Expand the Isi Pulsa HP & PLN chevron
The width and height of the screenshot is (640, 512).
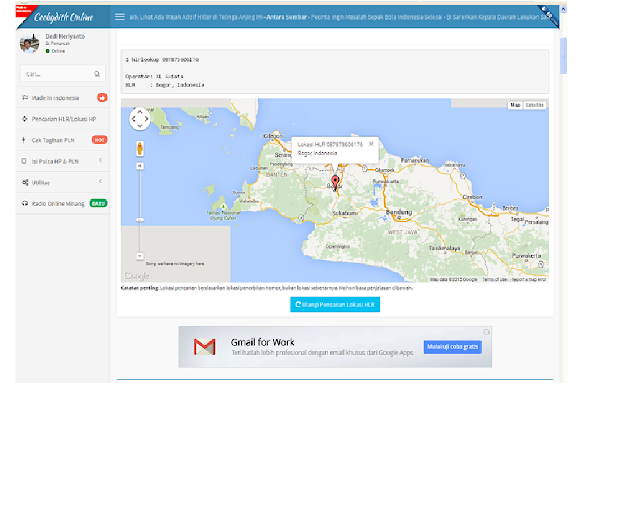tap(100, 160)
